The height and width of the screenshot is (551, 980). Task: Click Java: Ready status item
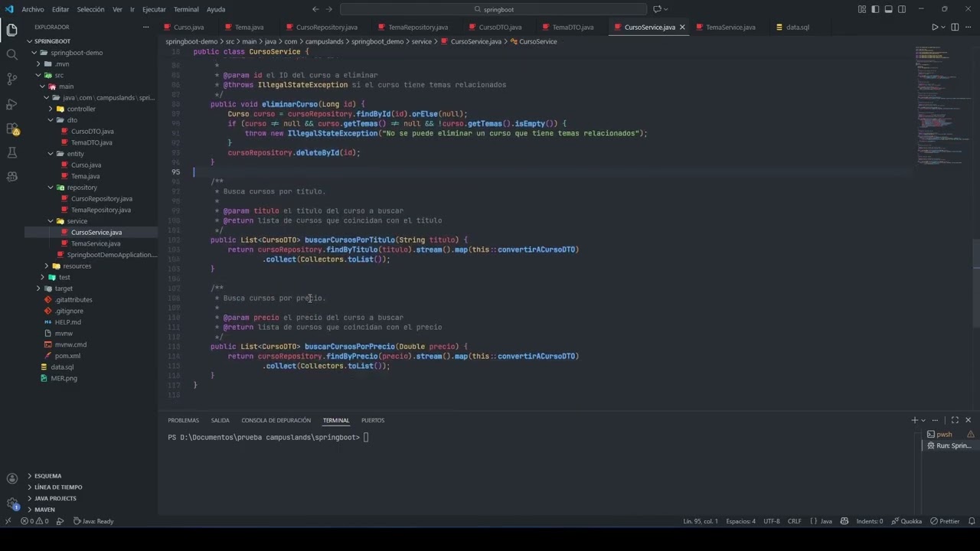pos(93,521)
